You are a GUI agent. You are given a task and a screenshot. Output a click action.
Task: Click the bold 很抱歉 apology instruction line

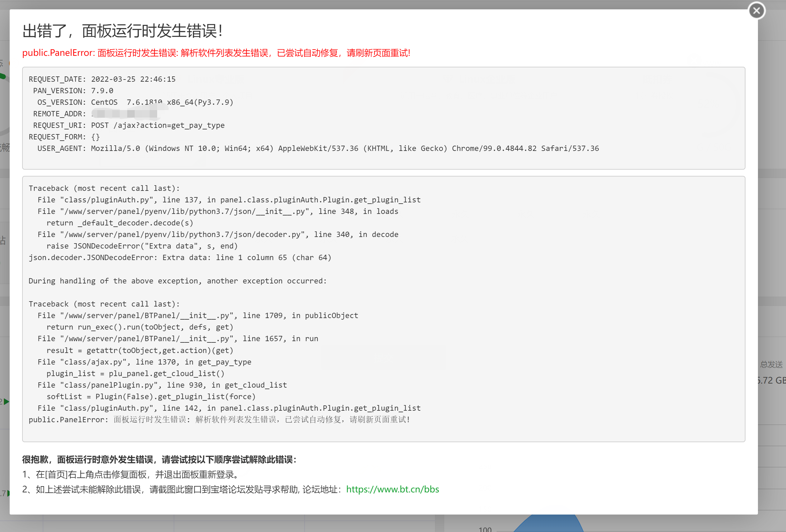(159, 459)
